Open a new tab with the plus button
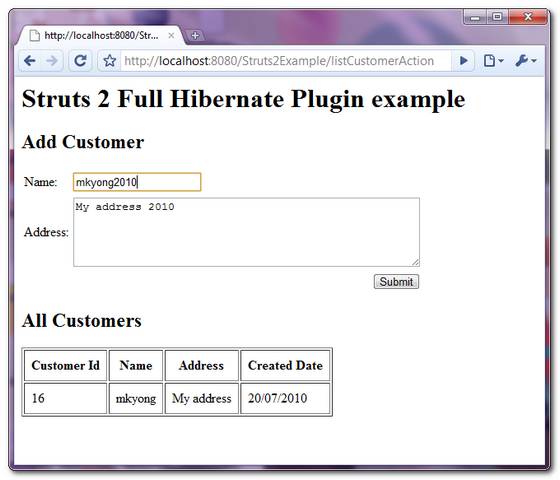The width and height of the screenshot is (560, 480). [x=195, y=35]
